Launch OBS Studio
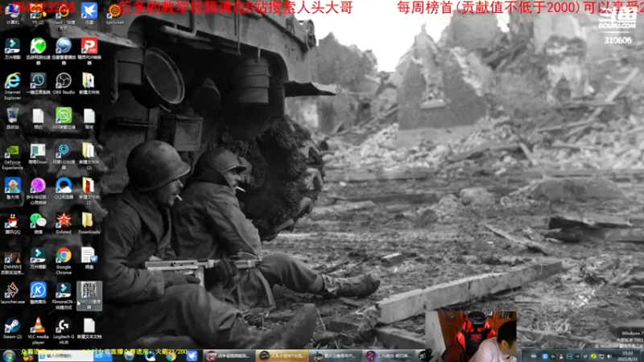This screenshot has width=644, height=362. [64, 84]
